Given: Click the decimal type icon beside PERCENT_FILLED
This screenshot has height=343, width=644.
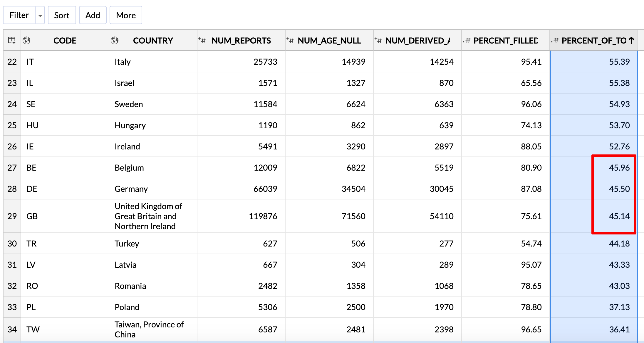Looking at the screenshot, I should [x=467, y=40].
